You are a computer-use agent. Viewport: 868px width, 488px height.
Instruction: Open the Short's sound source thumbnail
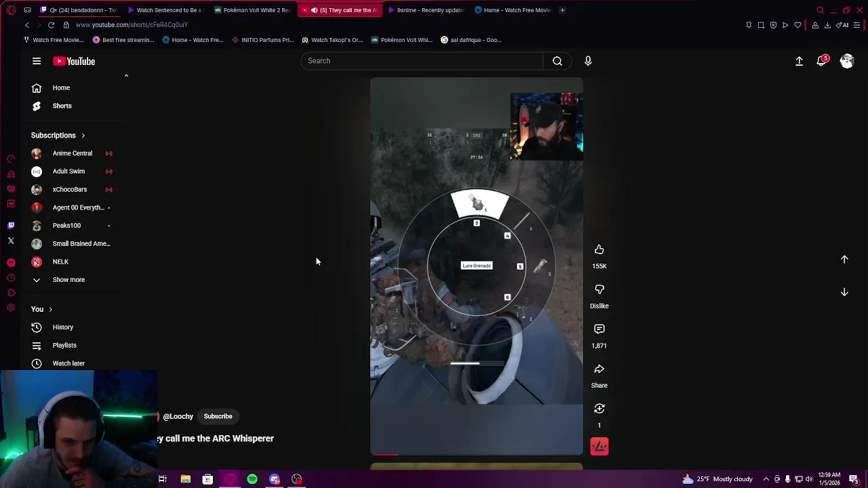click(599, 446)
